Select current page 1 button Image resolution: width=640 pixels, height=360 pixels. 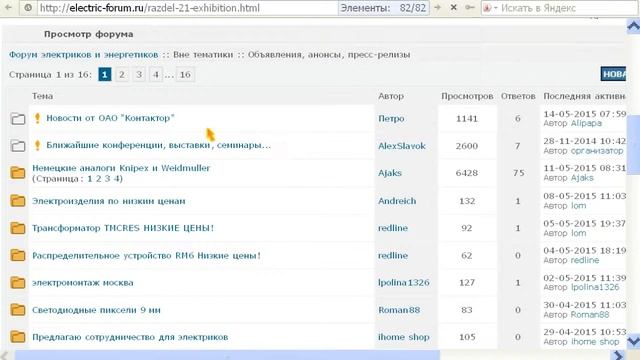(104, 75)
